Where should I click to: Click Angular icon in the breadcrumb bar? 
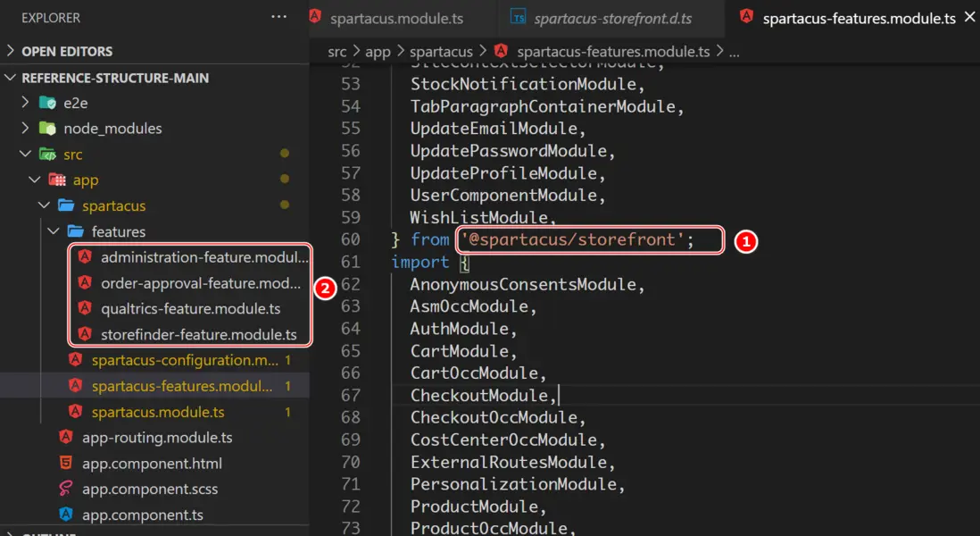coord(501,51)
